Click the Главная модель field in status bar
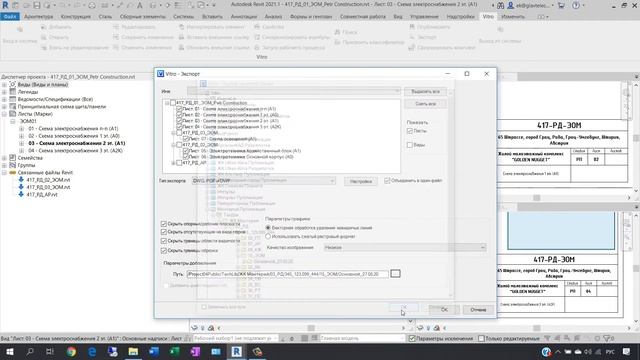 (x=362, y=338)
